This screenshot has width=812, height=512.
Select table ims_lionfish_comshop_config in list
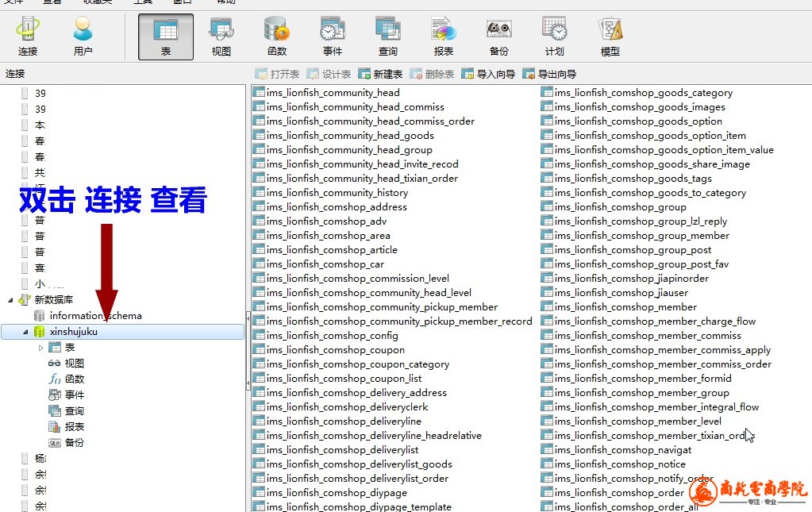[x=332, y=336]
